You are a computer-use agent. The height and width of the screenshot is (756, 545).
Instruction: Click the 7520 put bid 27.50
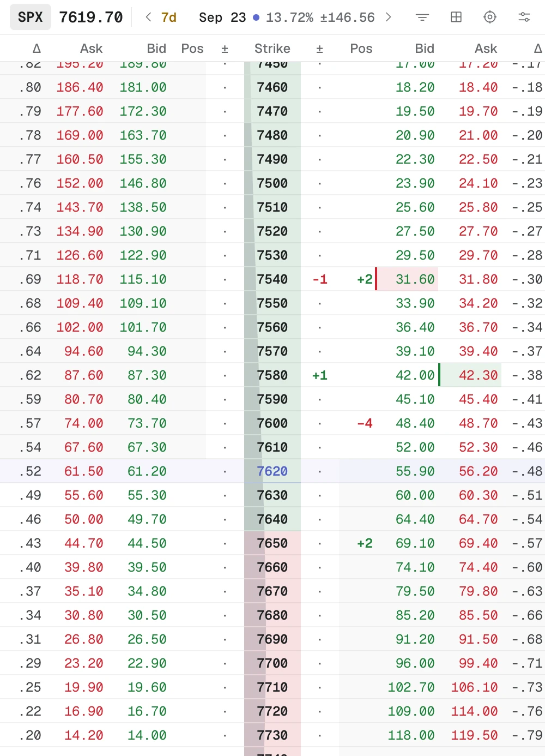coord(415,231)
